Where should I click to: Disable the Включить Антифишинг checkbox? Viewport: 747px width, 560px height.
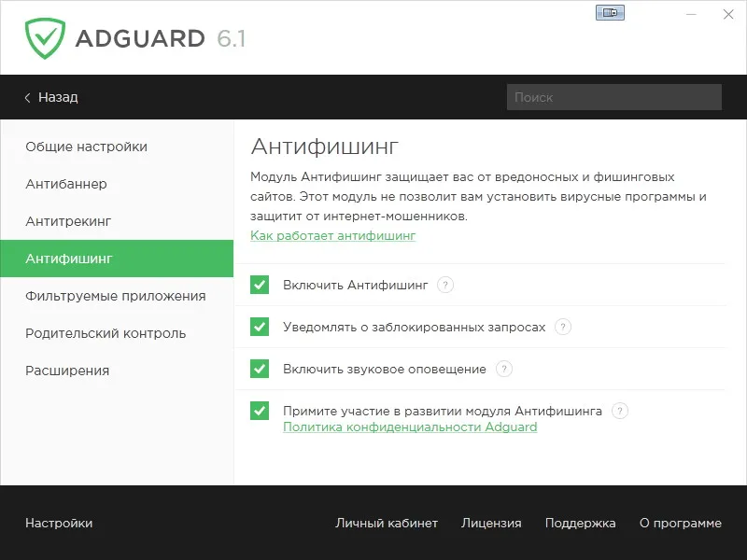coord(260,285)
